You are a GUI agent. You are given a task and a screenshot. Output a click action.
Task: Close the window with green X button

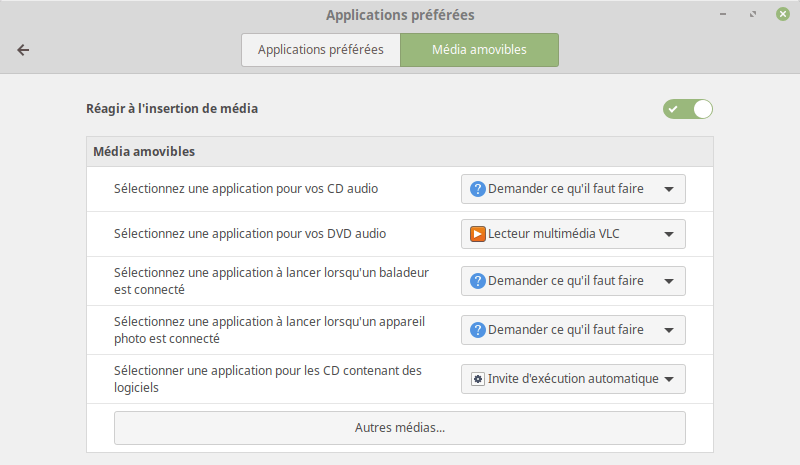(x=783, y=14)
